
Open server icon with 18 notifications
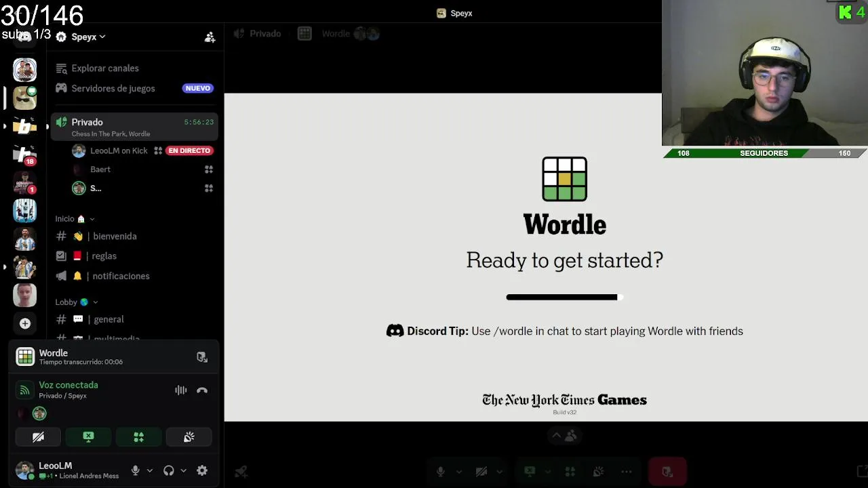click(25, 155)
